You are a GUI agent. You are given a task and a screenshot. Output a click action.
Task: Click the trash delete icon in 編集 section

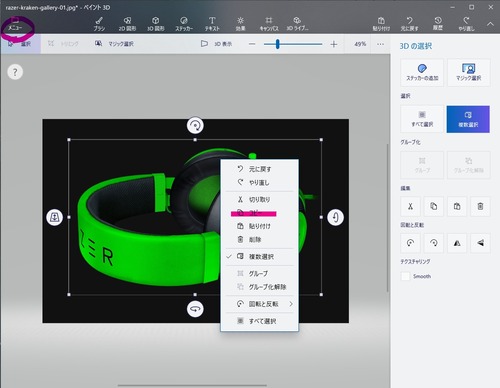[x=480, y=206]
